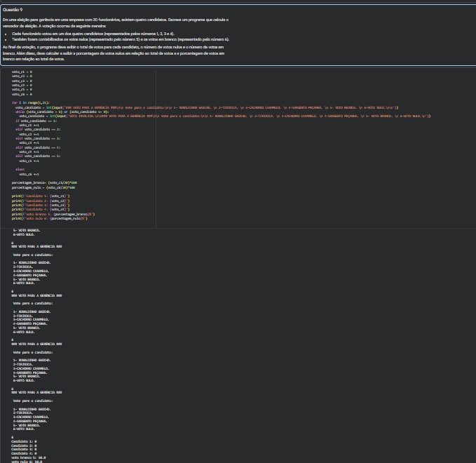Click the print 'Candidato 1' code line
The image size is (476, 463).
point(41,196)
